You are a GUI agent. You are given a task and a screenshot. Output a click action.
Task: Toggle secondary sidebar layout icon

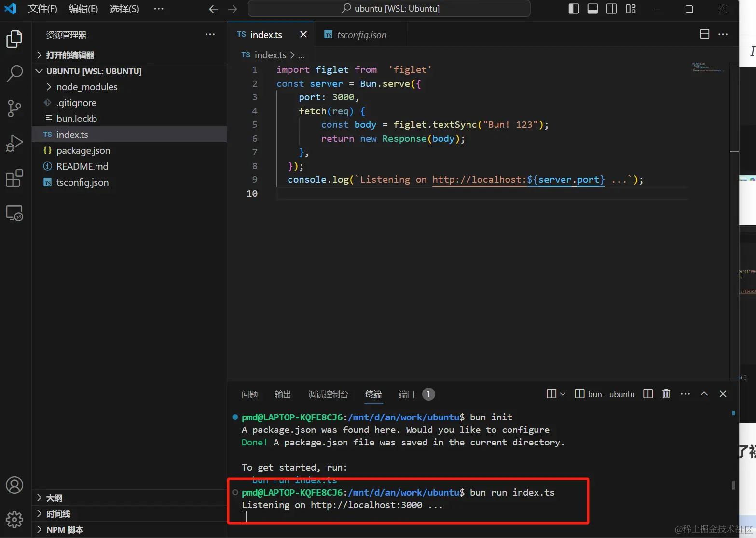(x=611, y=9)
